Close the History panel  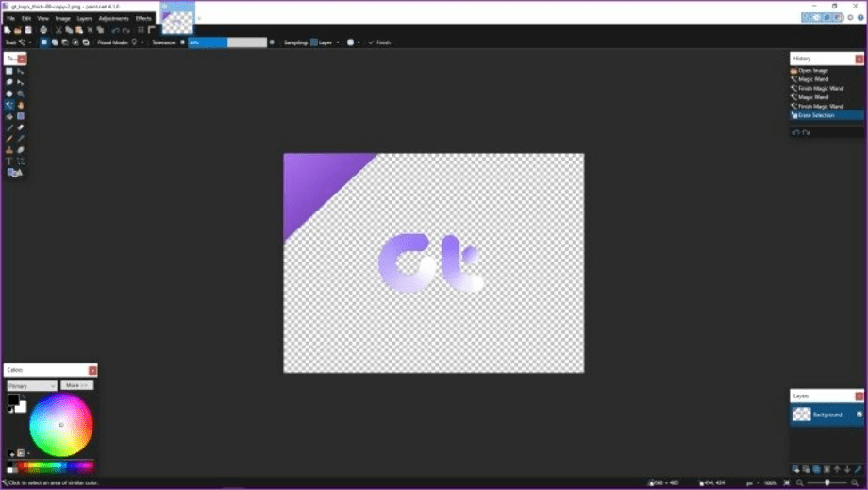tap(860, 59)
